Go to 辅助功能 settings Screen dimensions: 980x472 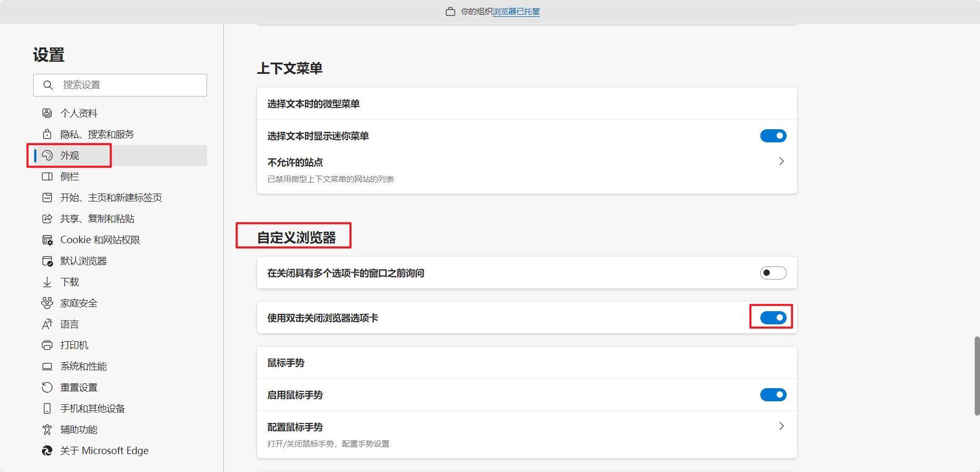[120, 429]
